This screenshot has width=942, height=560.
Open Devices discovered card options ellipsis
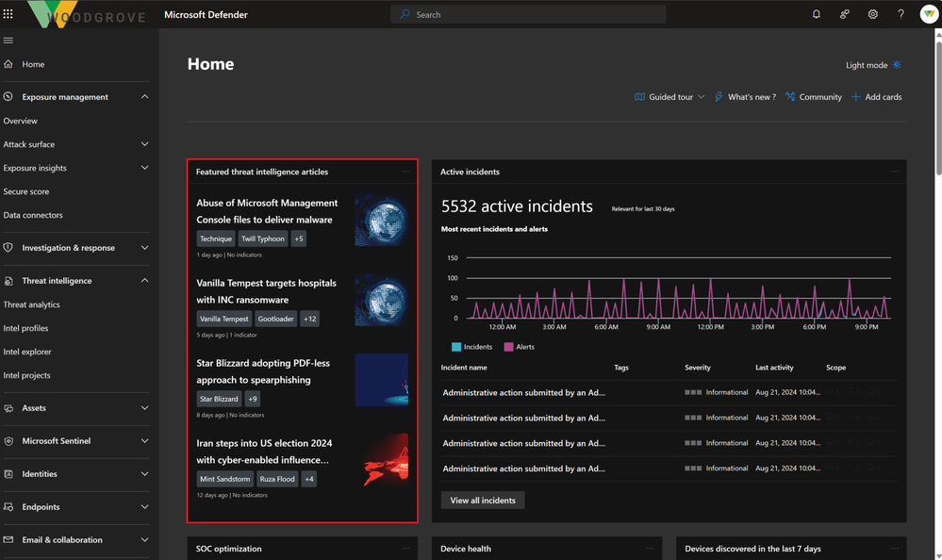pyautogui.click(x=895, y=548)
